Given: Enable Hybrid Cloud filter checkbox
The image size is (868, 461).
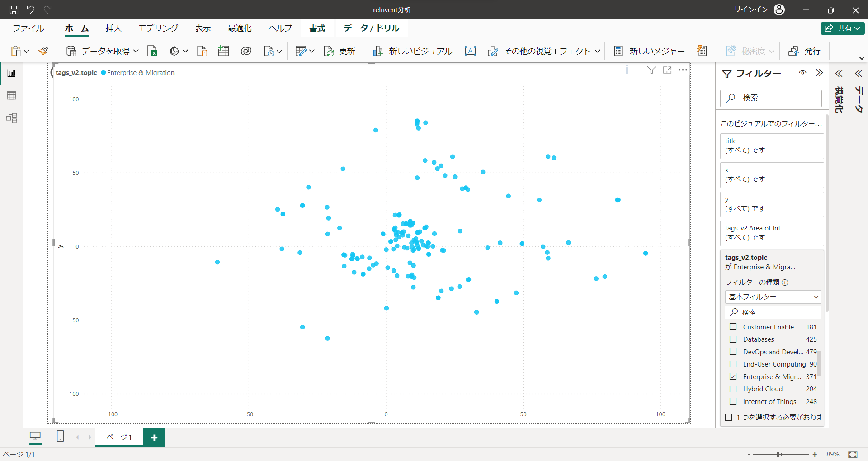Looking at the screenshot, I should (x=733, y=389).
